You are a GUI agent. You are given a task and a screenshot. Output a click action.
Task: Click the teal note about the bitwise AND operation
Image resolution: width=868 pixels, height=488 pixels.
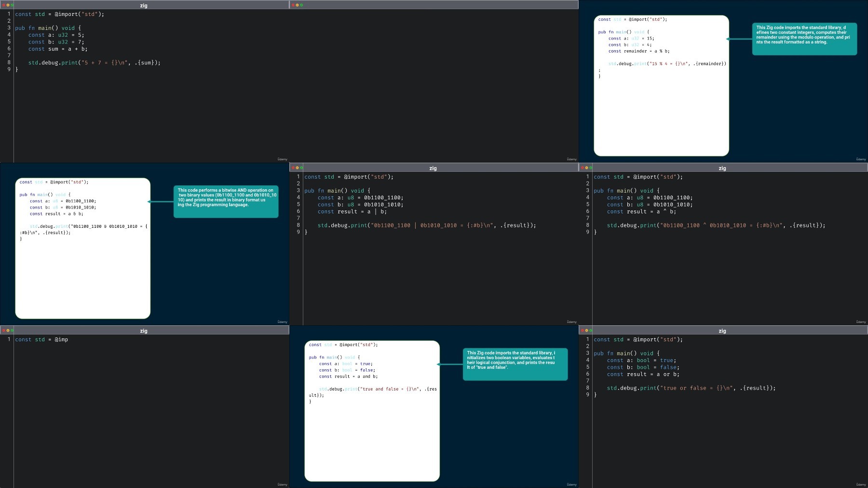click(x=226, y=201)
